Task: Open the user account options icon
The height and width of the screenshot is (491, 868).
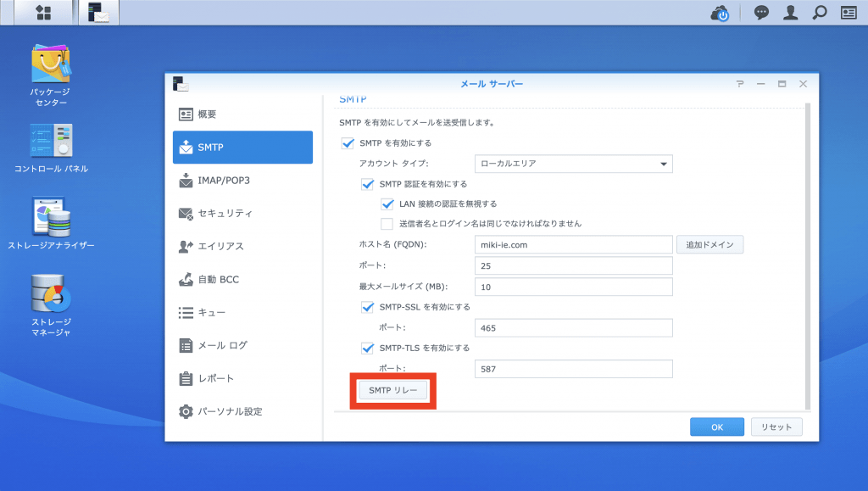Action: pos(791,13)
